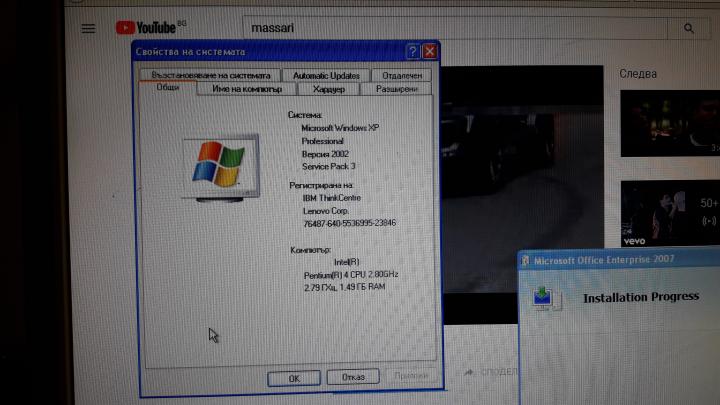Click the Следва heading
This screenshot has height=405, width=720.
click(638, 73)
